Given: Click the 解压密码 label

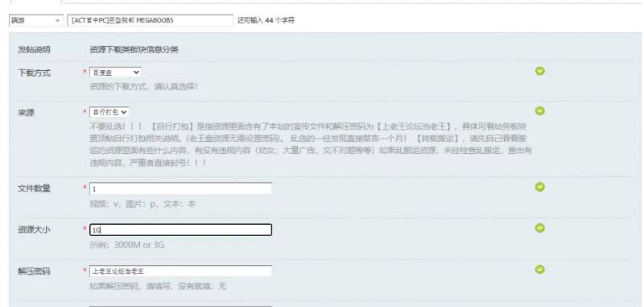Looking at the screenshot, I should (34, 272).
